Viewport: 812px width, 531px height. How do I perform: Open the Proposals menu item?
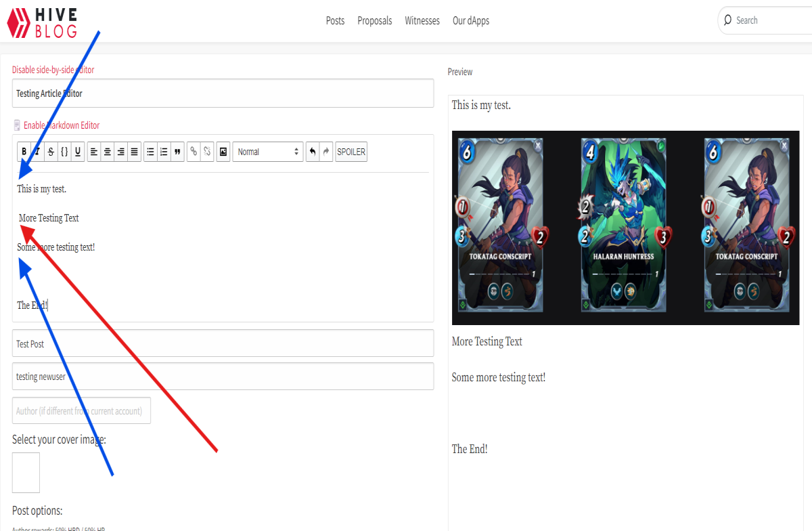[x=375, y=20]
